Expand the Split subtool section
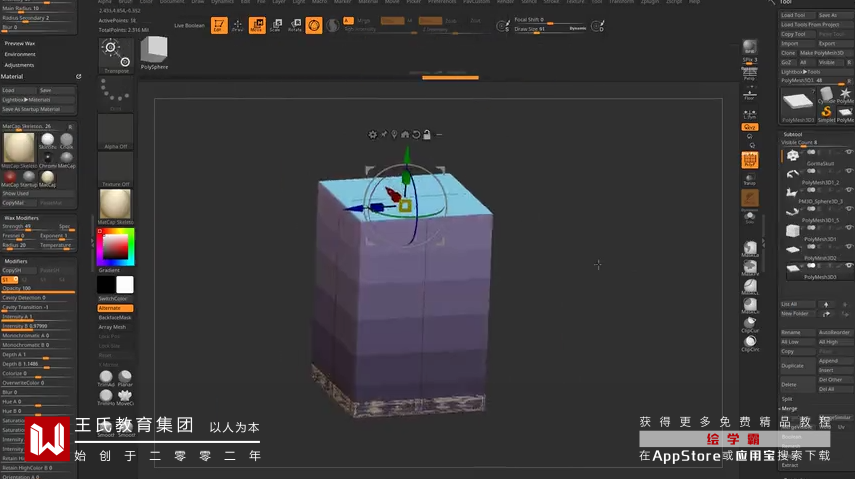Screen dimensions: 855x479 point(787,399)
